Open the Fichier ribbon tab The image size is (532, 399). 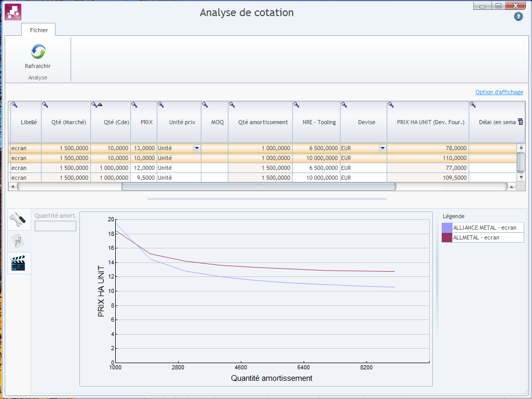[39, 30]
